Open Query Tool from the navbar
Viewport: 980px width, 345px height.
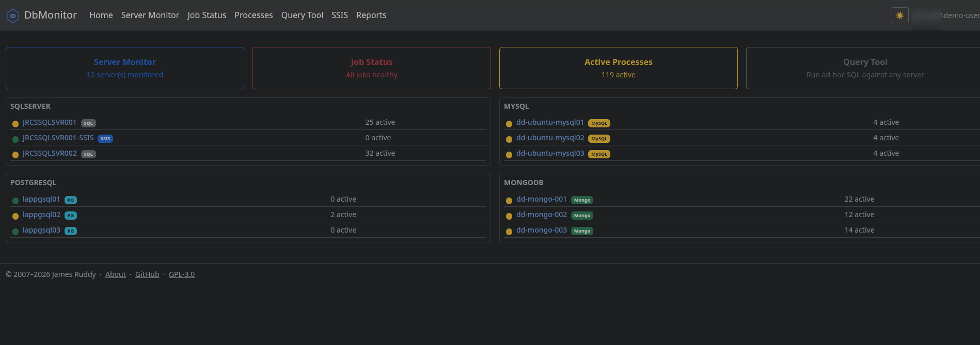point(302,15)
